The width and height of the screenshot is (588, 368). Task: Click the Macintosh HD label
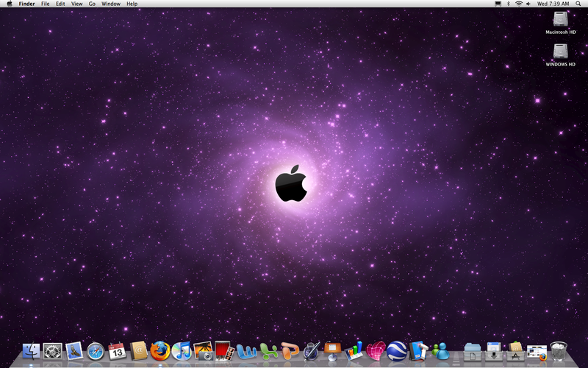[561, 32]
